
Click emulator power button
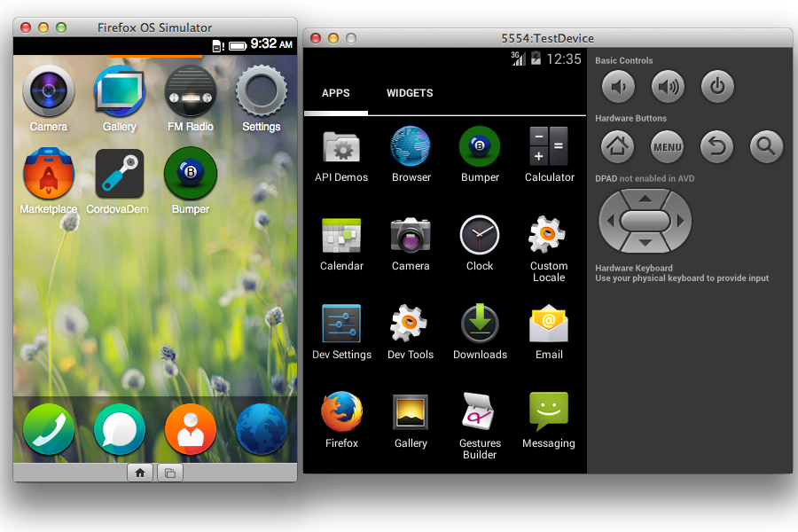[x=717, y=87]
